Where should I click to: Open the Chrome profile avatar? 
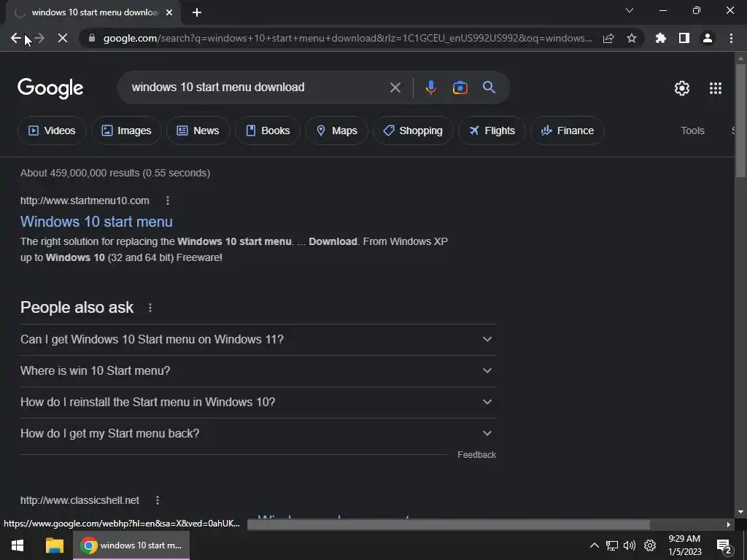(x=708, y=38)
